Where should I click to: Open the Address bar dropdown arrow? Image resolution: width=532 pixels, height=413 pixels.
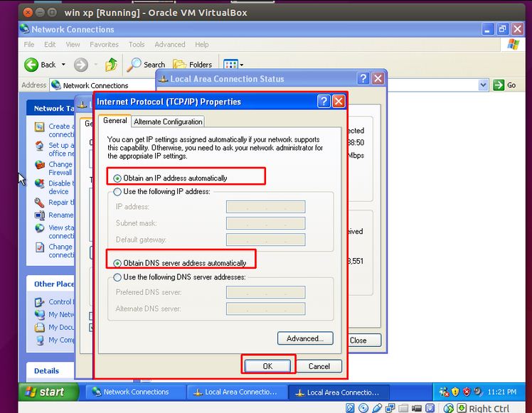(483, 85)
